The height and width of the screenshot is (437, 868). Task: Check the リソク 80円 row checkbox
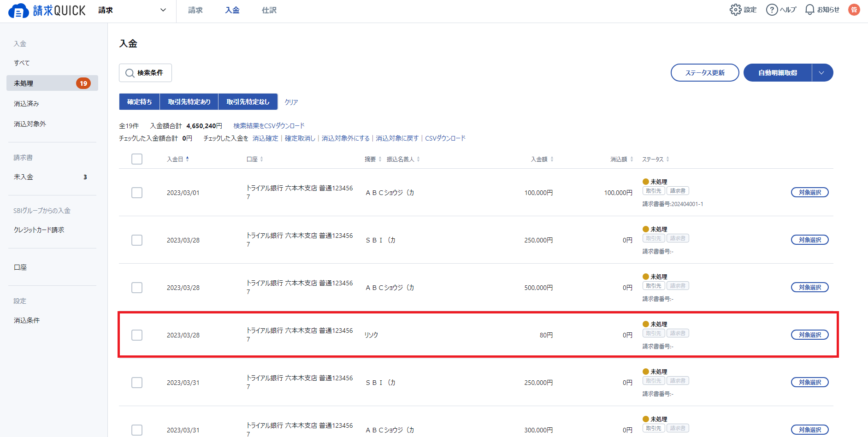click(137, 335)
